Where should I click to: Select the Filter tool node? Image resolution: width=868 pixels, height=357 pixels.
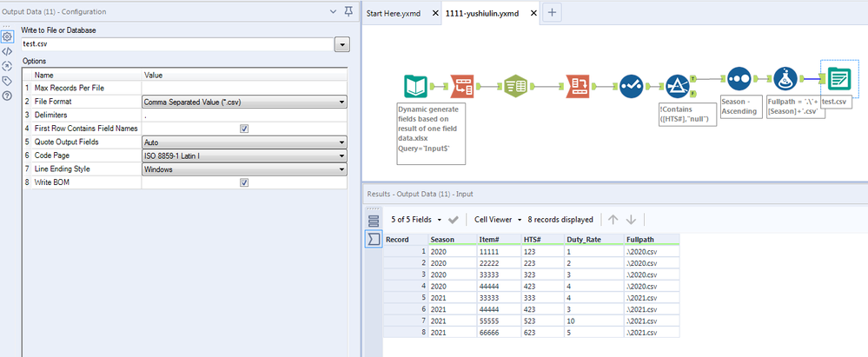677,86
